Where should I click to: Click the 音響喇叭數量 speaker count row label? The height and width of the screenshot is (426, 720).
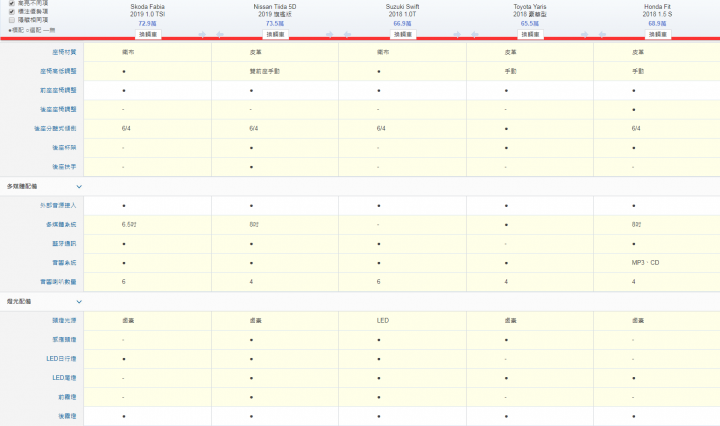(x=58, y=282)
